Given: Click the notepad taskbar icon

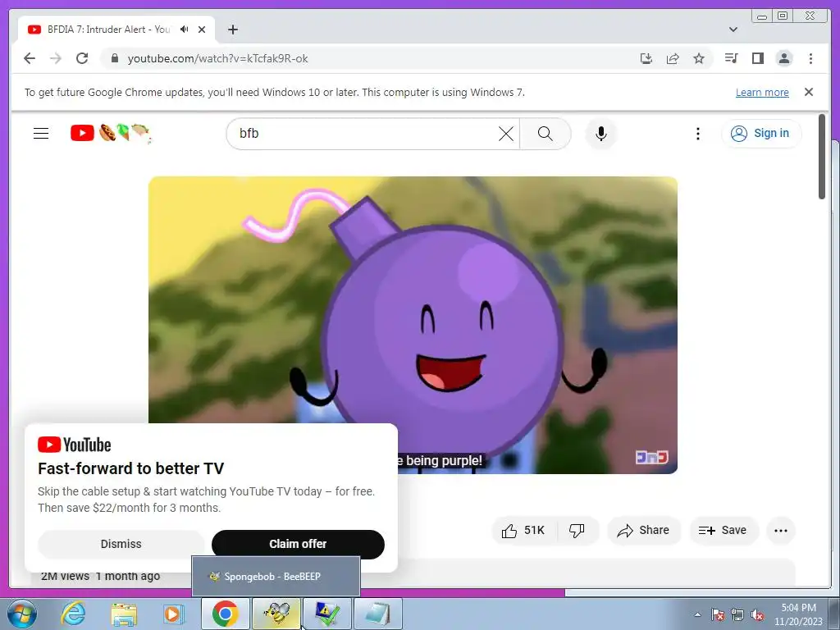Looking at the screenshot, I should [378, 614].
